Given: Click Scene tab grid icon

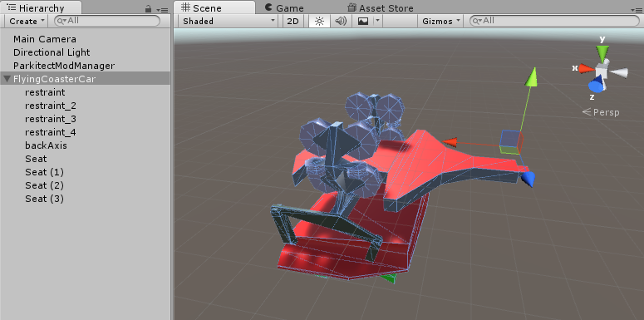Looking at the screenshot, I should click(x=185, y=7).
